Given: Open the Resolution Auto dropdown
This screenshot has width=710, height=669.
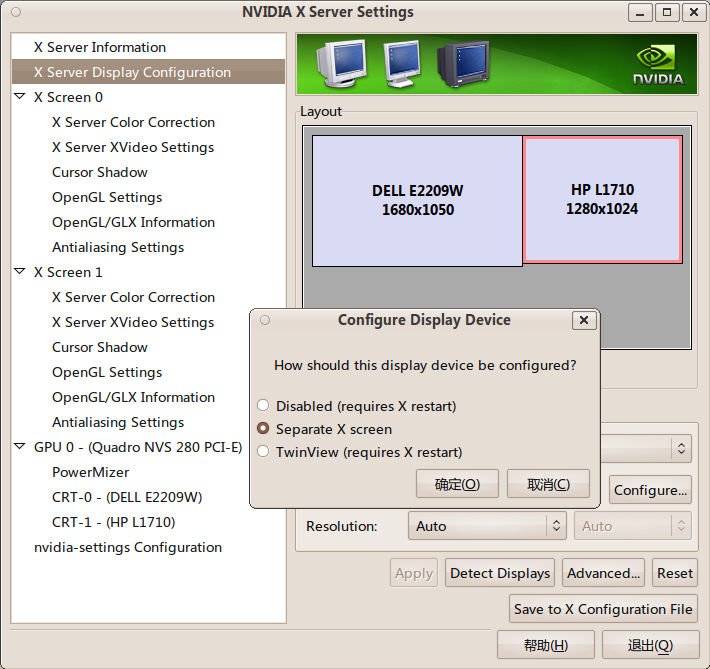Looking at the screenshot, I should [487, 525].
